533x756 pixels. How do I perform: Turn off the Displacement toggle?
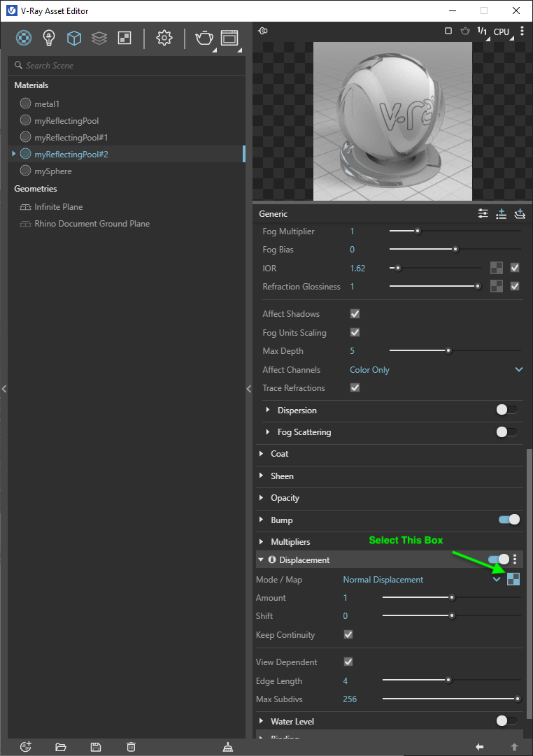[x=499, y=559]
